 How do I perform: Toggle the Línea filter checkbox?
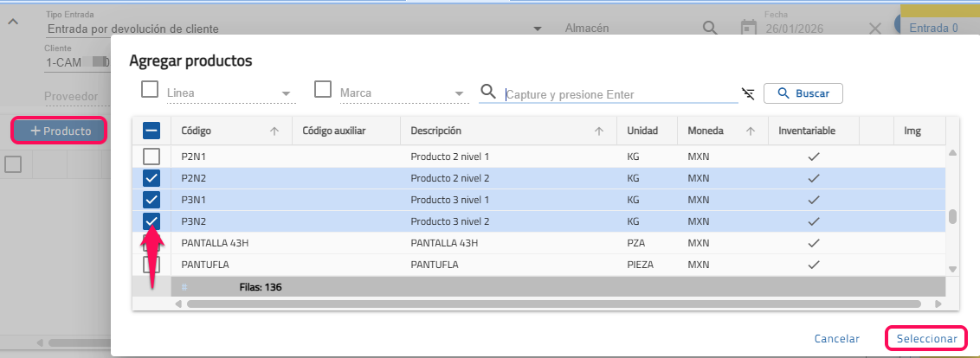click(150, 90)
